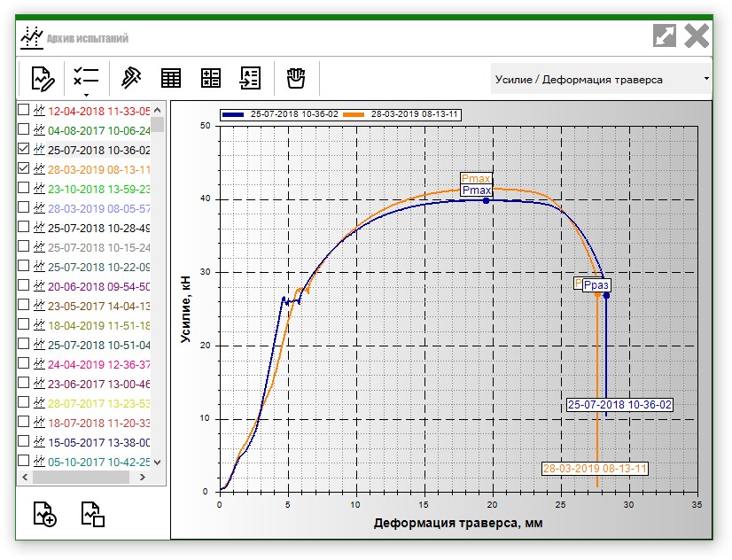
Task: Enable the 18-04-2019 11-51-18 test checkbox
Action: click(23, 324)
